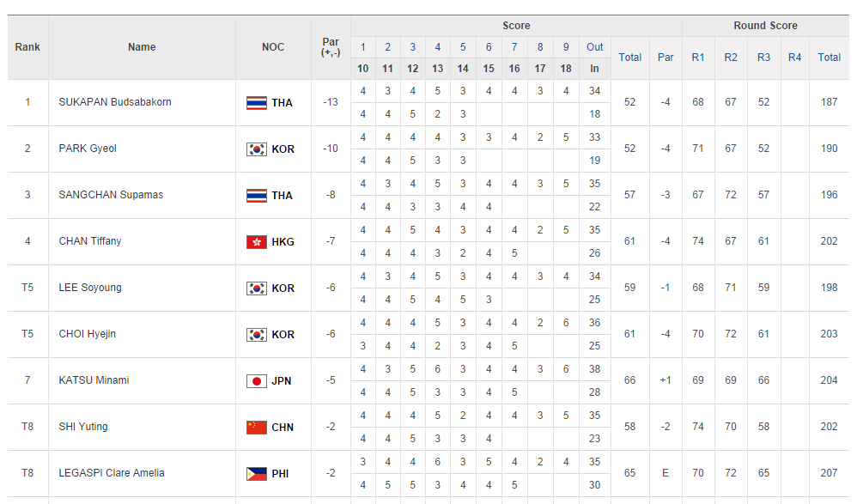Click the Rank column header

[27, 47]
